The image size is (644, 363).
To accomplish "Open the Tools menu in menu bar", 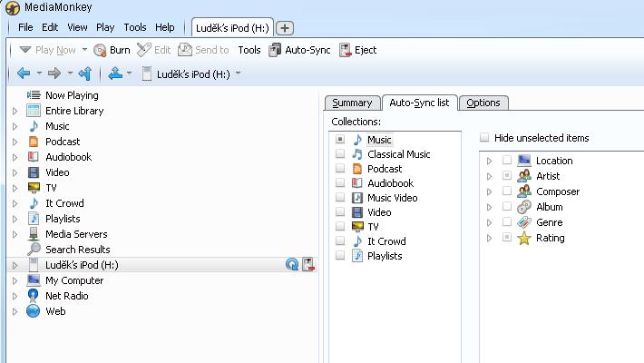I will click(x=134, y=28).
